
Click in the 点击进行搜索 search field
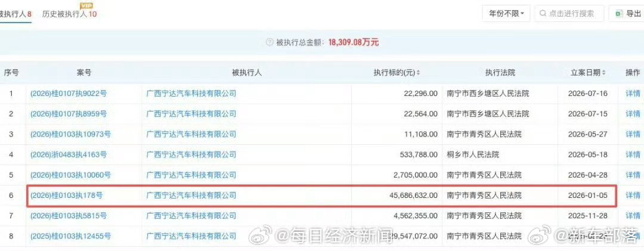pyautogui.click(x=569, y=14)
